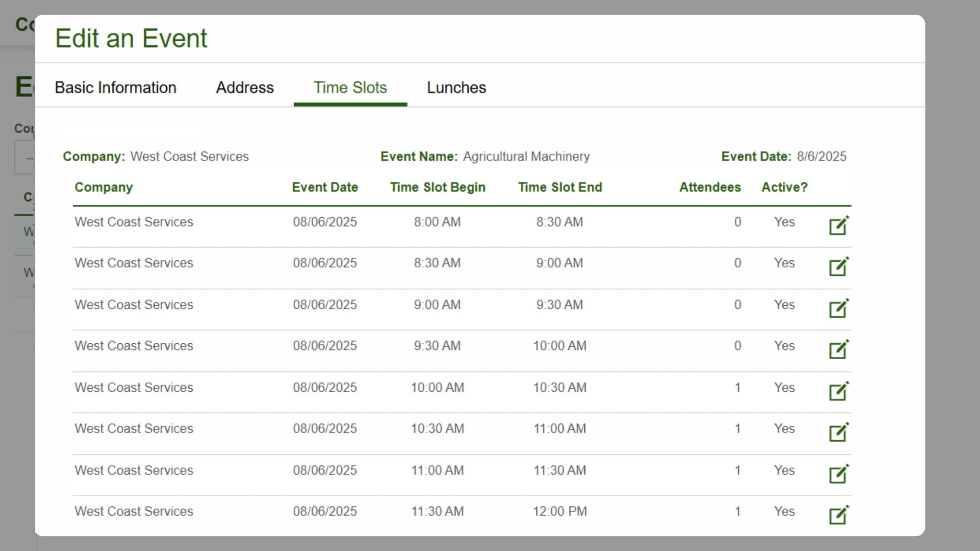Click the Event Date column header
The image size is (980, 551).
pyautogui.click(x=325, y=187)
